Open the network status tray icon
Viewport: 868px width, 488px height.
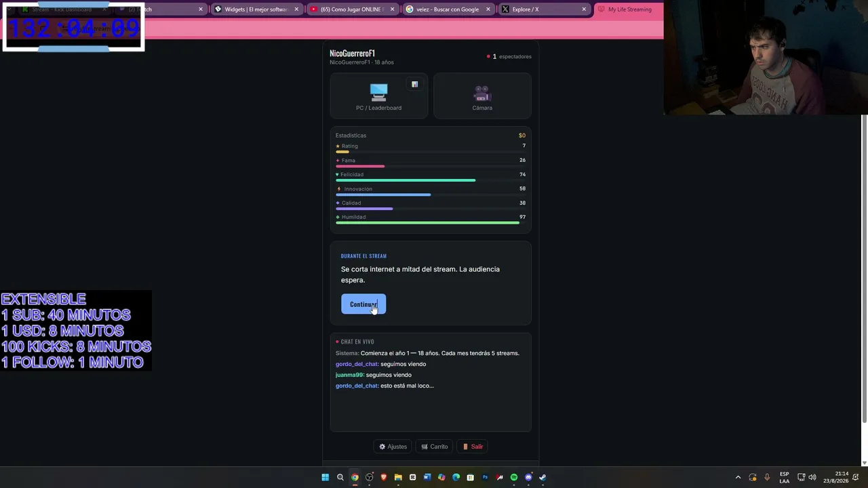click(x=801, y=477)
